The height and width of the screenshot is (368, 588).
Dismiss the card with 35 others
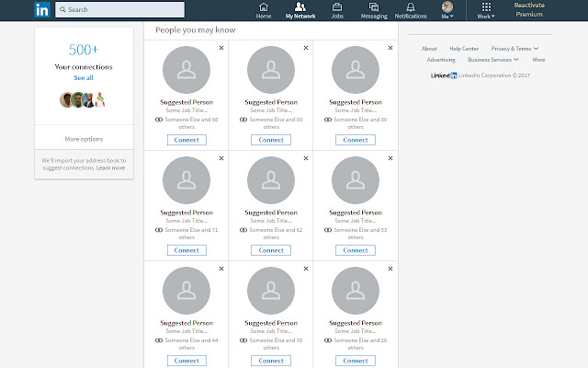click(x=306, y=269)
